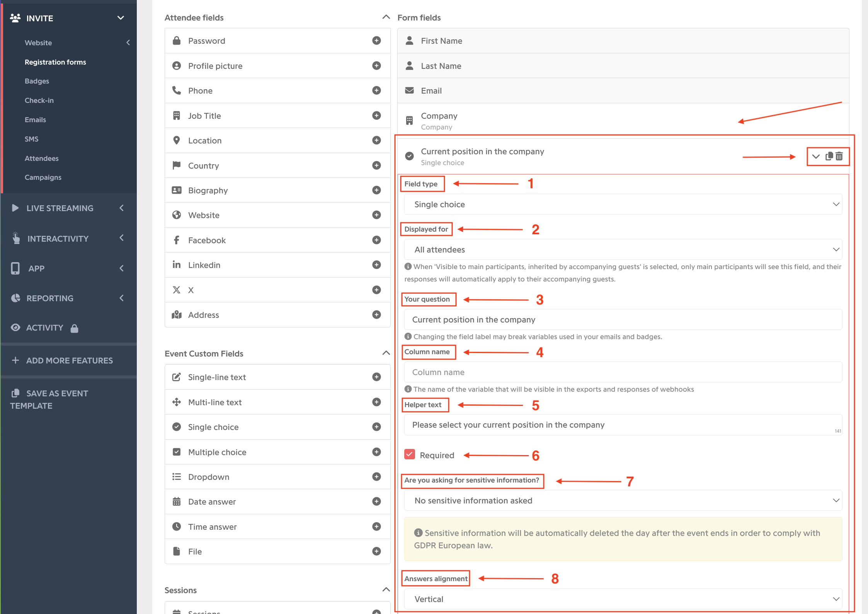The image size is (868, 614).
Task: Delete the Current position field
Action: point(839,156)
